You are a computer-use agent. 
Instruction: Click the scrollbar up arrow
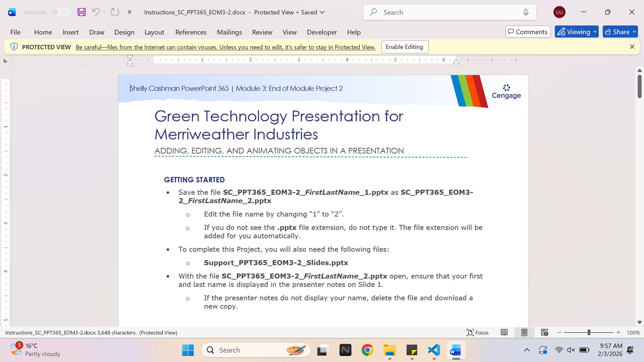click(639, 70)
